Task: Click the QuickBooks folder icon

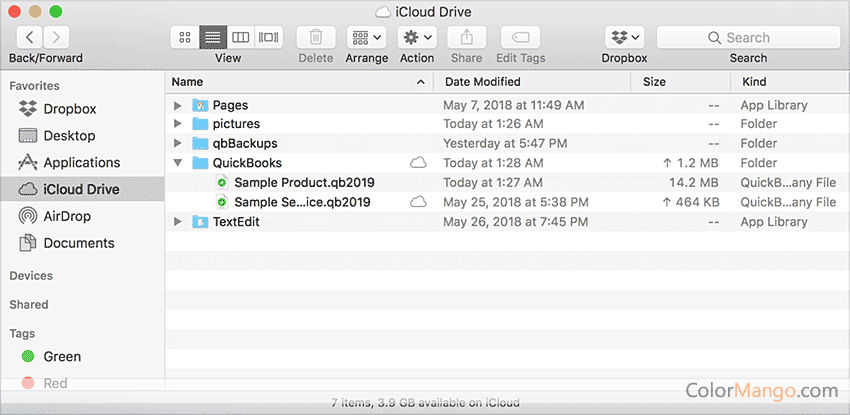Action: 200,163
